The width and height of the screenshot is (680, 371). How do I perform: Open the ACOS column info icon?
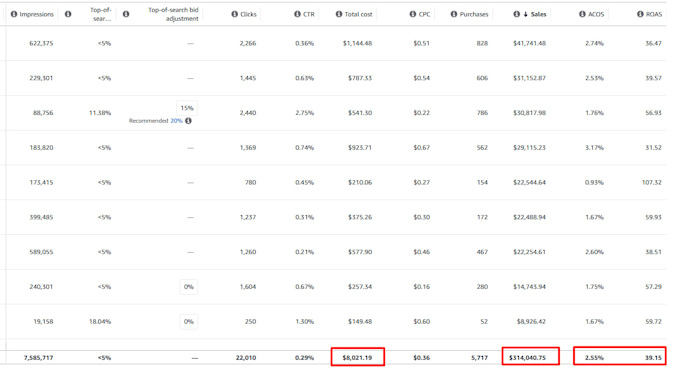(582, 14)
